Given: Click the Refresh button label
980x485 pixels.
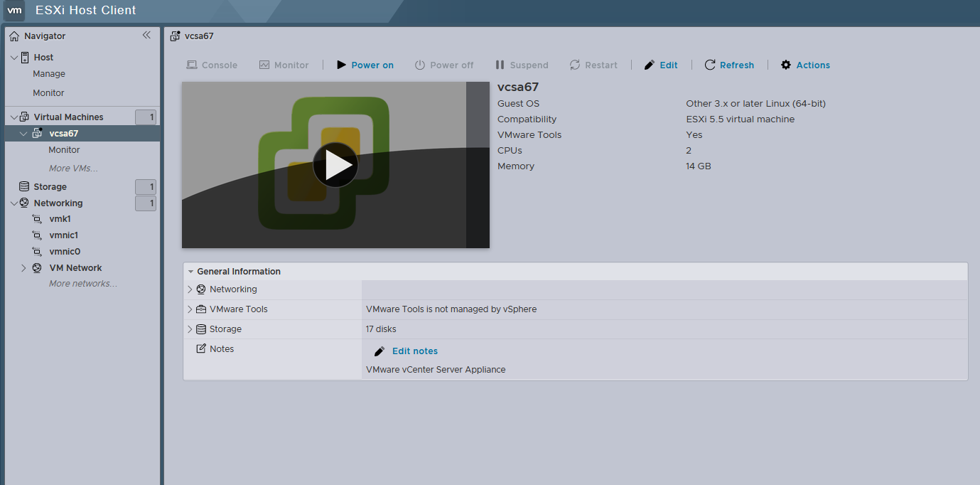Looking at the screenshot, I should click(x=737, y=65).
